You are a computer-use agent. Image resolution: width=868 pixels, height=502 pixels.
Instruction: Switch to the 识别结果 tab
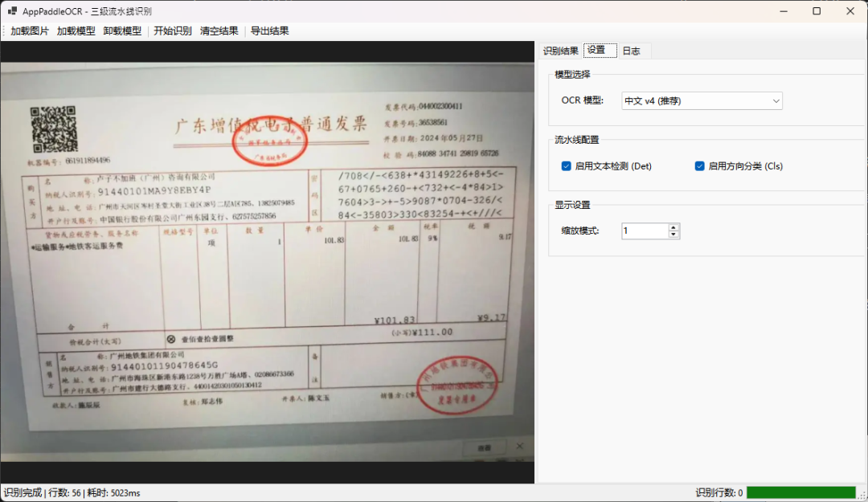[x=561, y=51]
